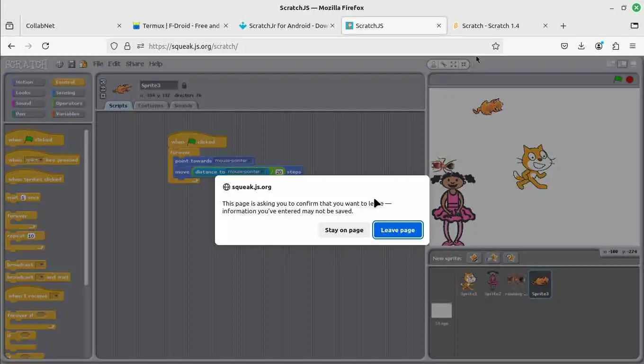The image size is (644, 364).
Task: Get a surprise sprite
Action: pos(510,258)
